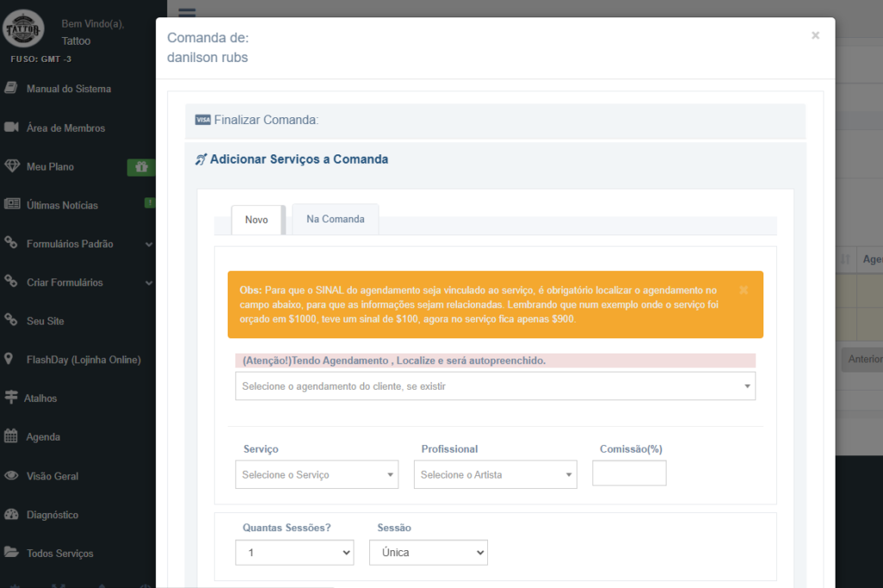Click the Atenção Tendo Agendamento notice
Screen dimensions: 883x588
click(x=496, y=360)
